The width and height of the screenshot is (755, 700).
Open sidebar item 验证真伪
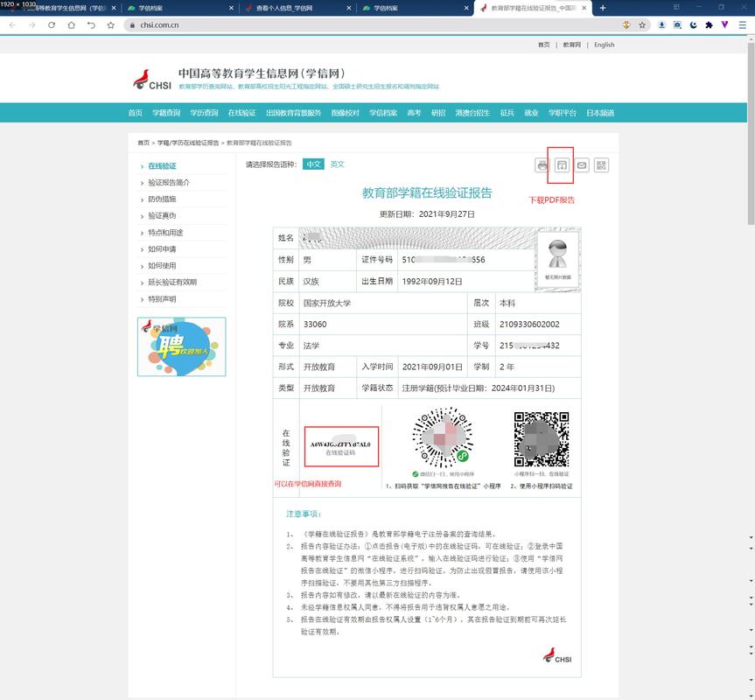coord(162,215)
